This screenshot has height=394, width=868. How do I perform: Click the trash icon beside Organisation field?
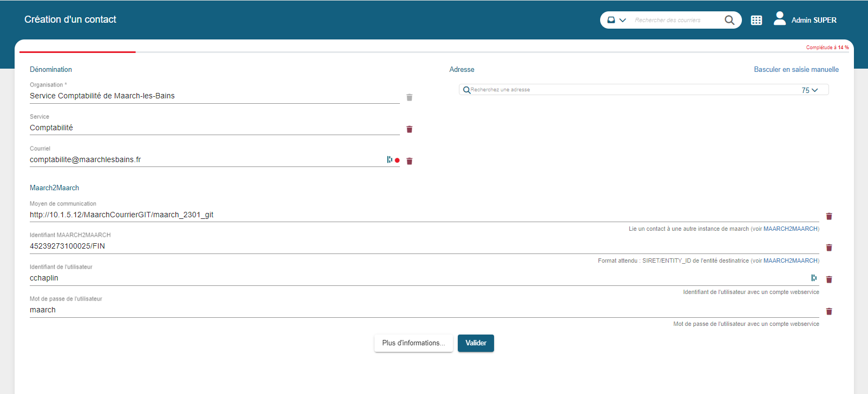point(409,97)
